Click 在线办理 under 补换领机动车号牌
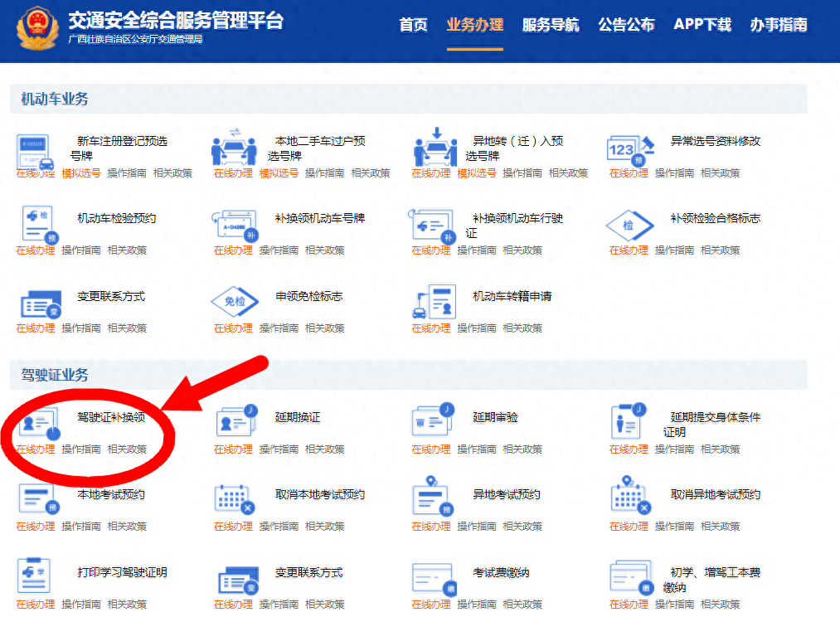The image size is (840, 617). click(233, 250)
